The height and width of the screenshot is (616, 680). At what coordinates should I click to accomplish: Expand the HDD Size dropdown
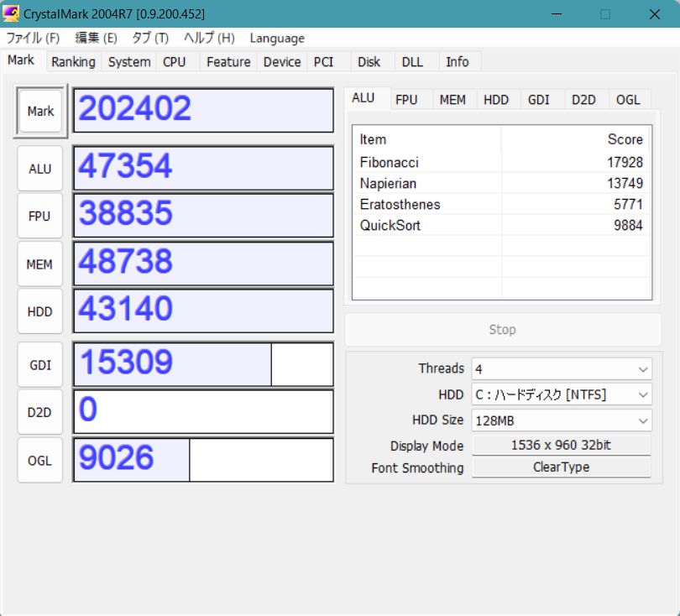coord(562,420)
